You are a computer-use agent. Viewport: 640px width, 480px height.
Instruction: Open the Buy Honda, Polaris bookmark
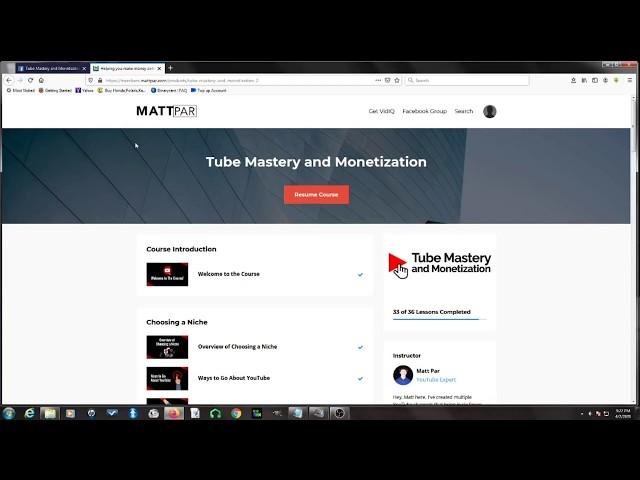pyautogui.click(x=122, y=91)
